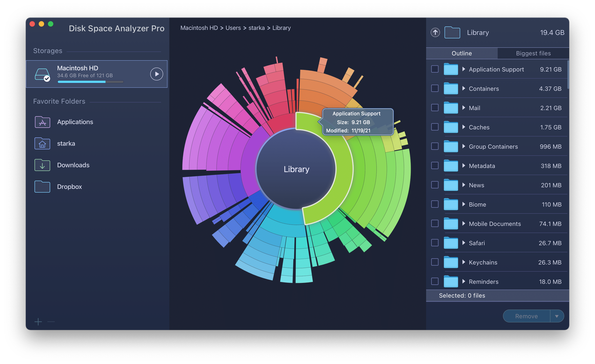Expand the Mail disclosure triangle
Image resolution: width=595 pixels, height=364 pixels.
(x=463, y=108)
